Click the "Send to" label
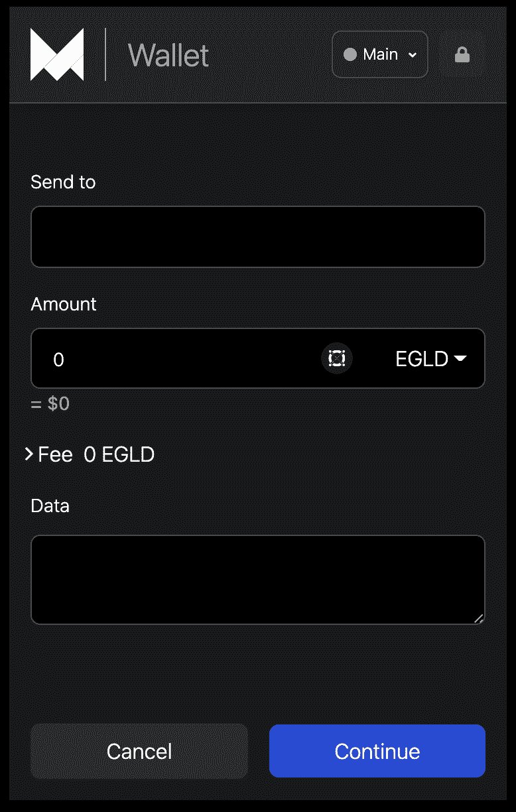Image resolution: width=516 pixels, height=812 pixels. [x=63, y=182]
